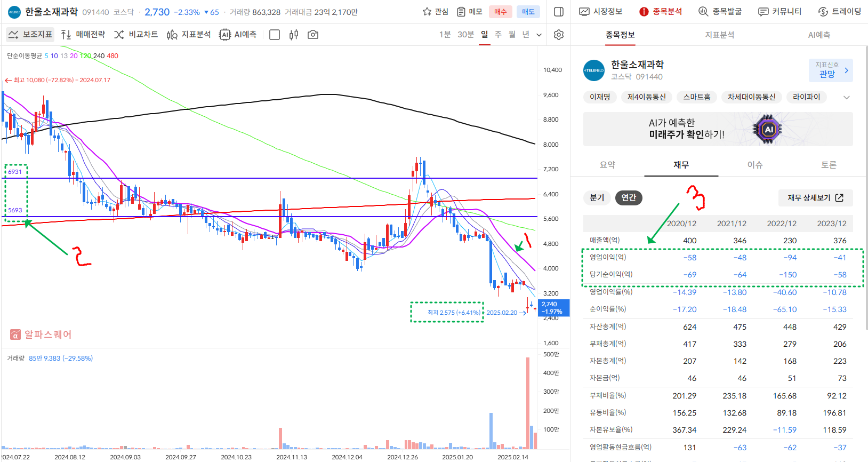Select 일 daily chart interval

[x=484, y=35]
